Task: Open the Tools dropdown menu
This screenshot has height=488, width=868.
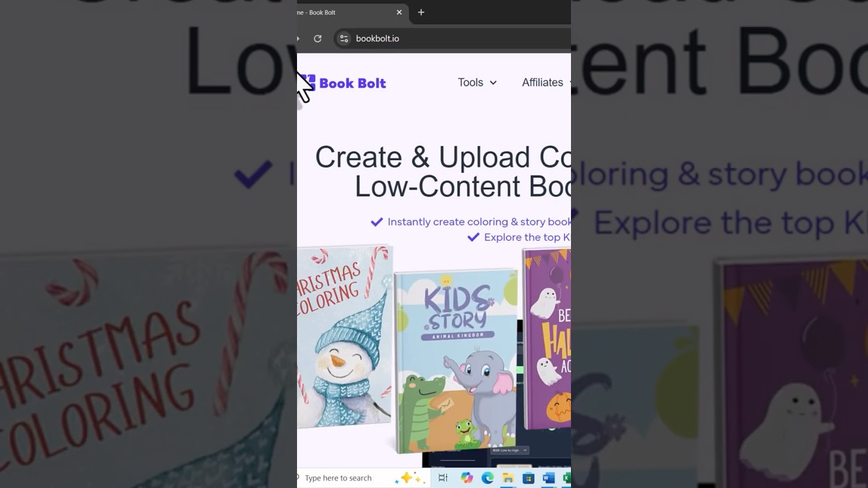Action: coord(477,83)
